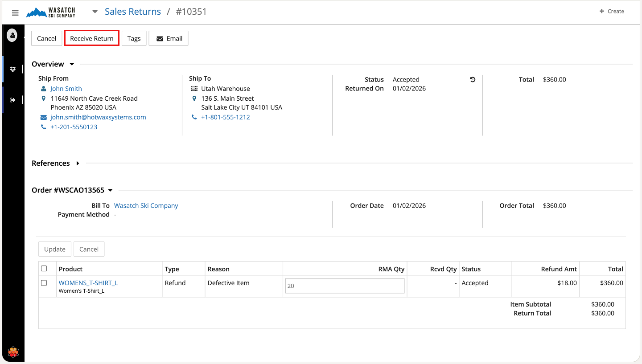This screenshot has width=642, height=364.
Task: Check the WOMENS_T-SHIRT_L row checkbox
Action: click(44, 283)
